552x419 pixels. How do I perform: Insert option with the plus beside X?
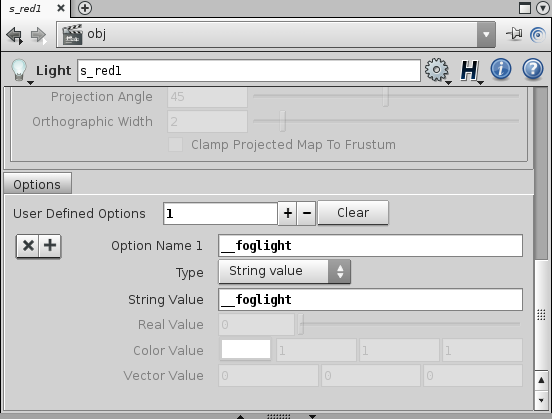pyautogui.click(x=50, y=245)
